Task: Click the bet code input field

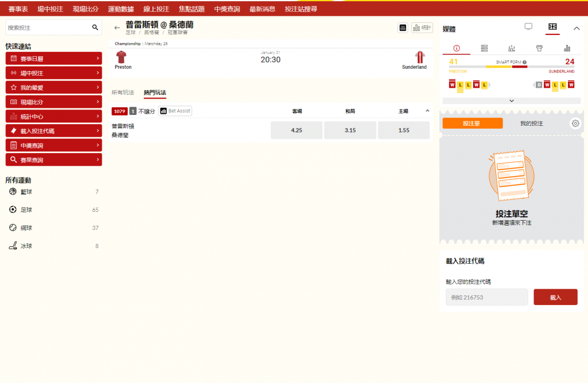Action: [486, 297]
